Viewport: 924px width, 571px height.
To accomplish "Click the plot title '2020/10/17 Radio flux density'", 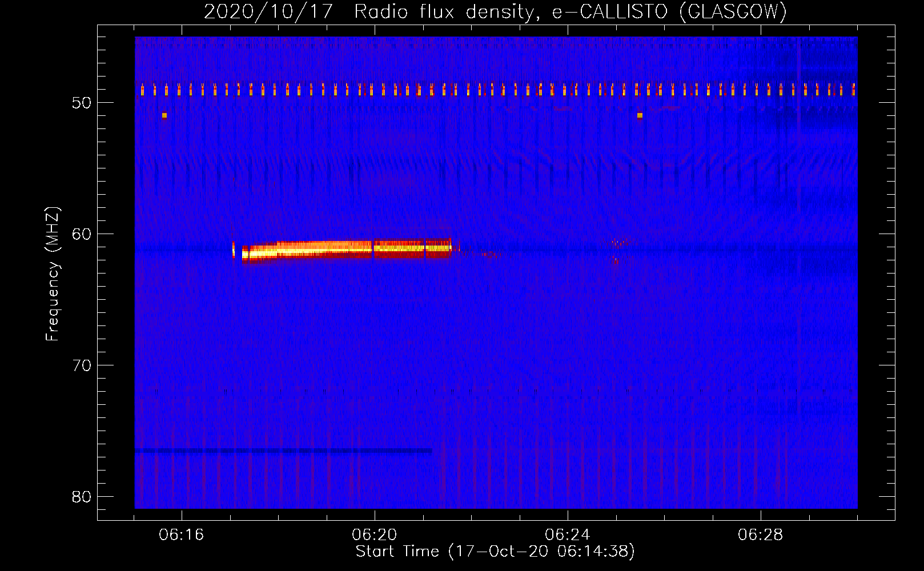I will click(x=495, y=11).
